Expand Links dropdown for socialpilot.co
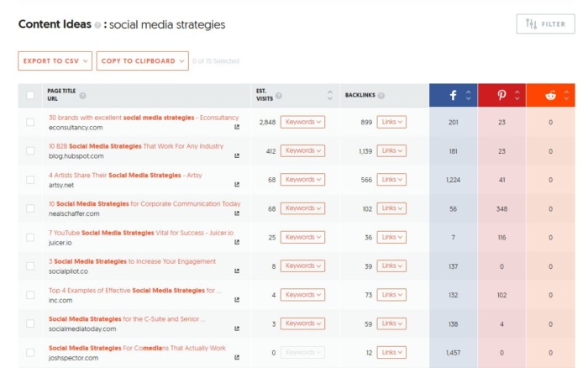 (391, 266)
